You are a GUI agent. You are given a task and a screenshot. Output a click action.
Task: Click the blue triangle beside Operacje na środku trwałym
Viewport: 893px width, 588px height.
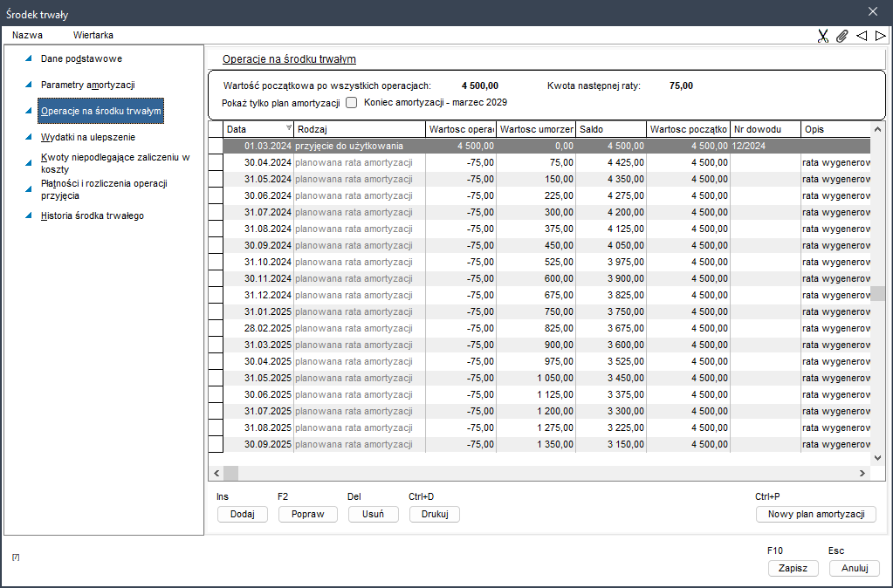(29, 111)
